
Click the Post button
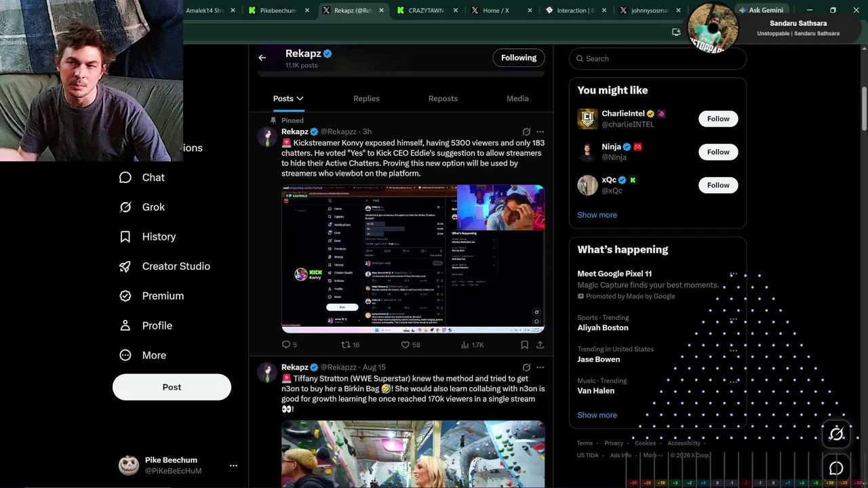[x=172, y=387]
